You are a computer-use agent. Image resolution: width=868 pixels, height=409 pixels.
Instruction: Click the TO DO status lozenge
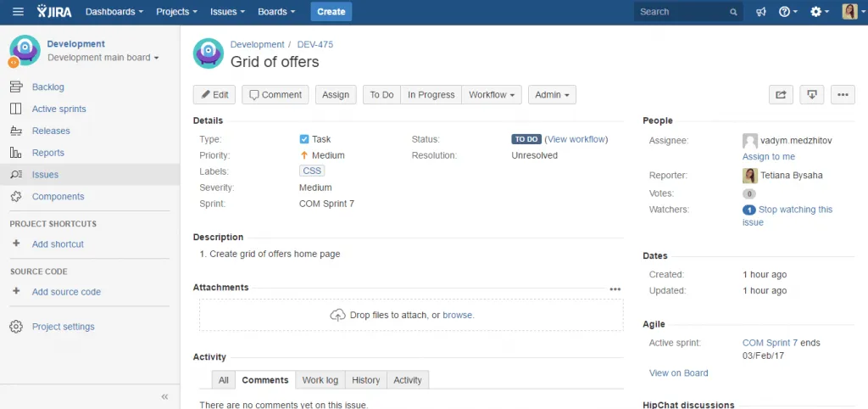tap(526, 140)
